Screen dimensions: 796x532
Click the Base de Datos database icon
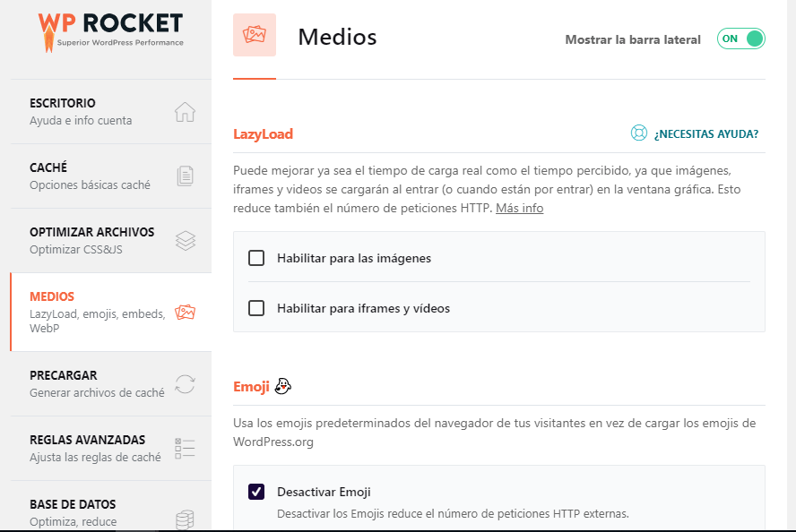(x=185, y=519)
